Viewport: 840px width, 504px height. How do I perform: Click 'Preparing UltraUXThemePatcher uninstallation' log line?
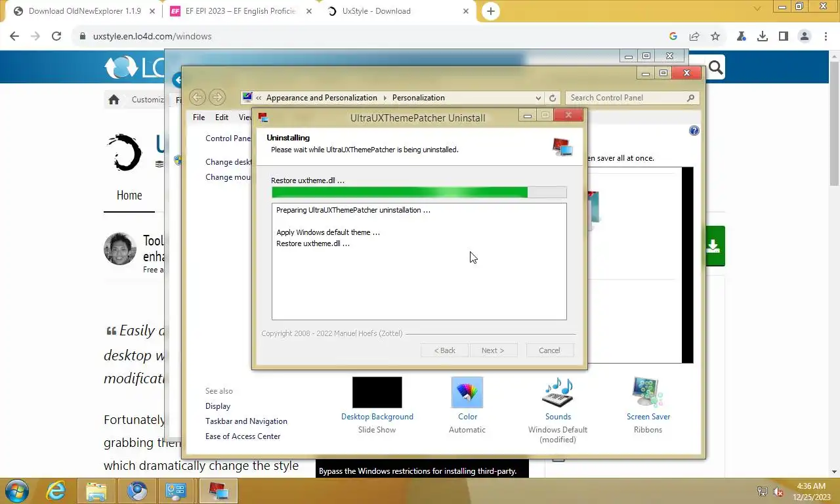point(353,211)
